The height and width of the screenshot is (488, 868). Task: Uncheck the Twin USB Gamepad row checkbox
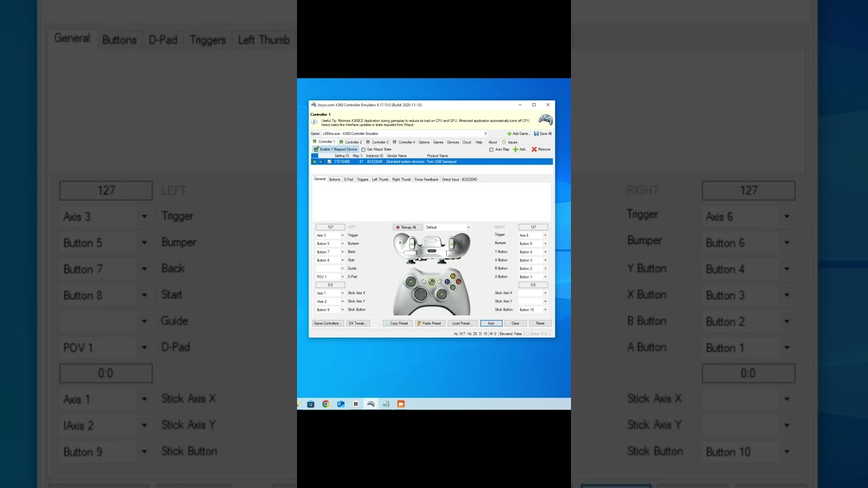pos(330,162)
